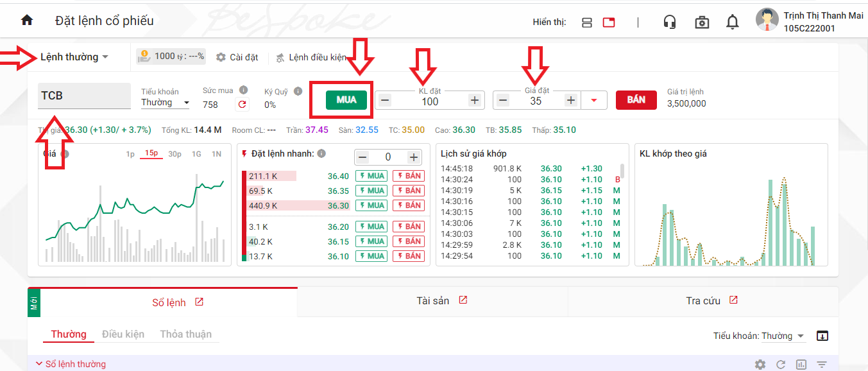Click the green MUA buy button

(346, 99)
